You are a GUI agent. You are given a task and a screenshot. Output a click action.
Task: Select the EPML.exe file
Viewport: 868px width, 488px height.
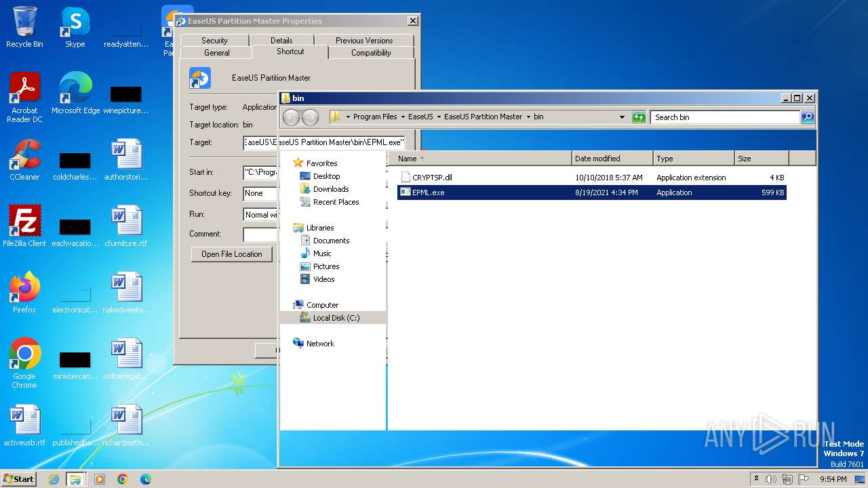(591, 192)
